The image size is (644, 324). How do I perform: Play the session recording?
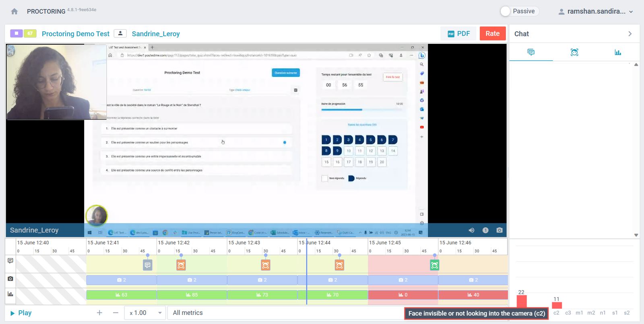click(x=21, y=313)
